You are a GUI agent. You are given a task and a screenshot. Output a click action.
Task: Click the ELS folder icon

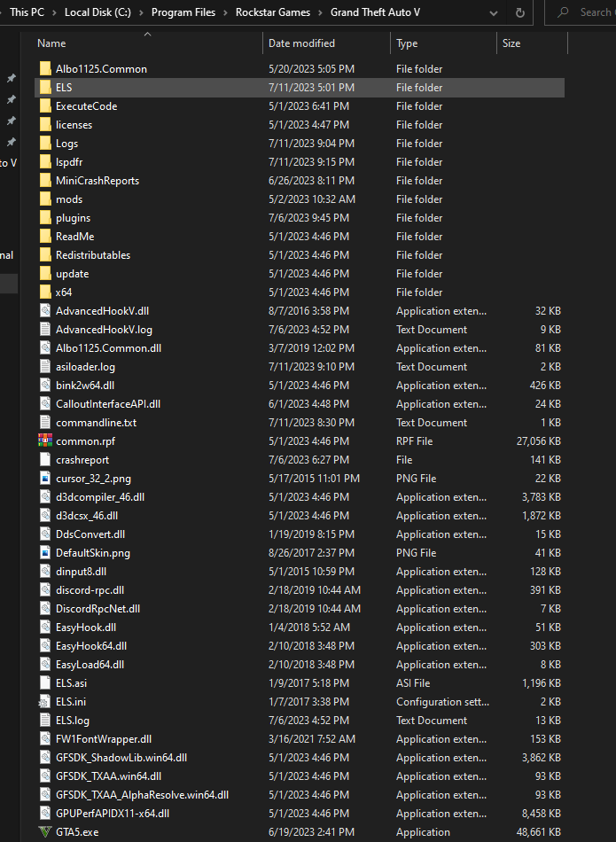(x=46, y=88)
